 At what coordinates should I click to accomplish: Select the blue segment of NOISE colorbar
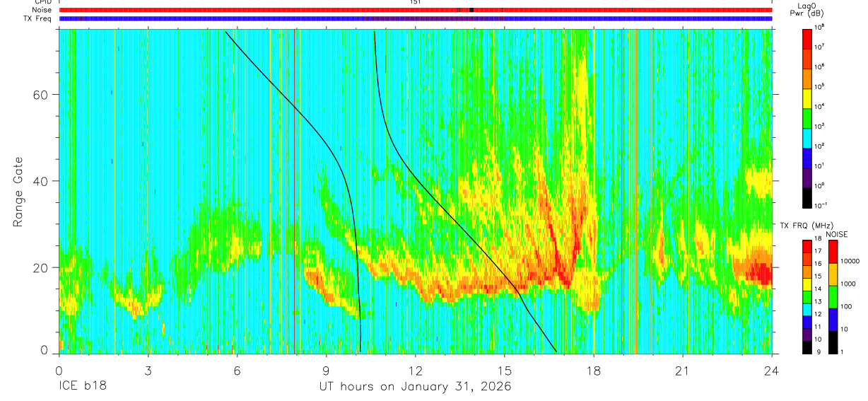point(833,319)
